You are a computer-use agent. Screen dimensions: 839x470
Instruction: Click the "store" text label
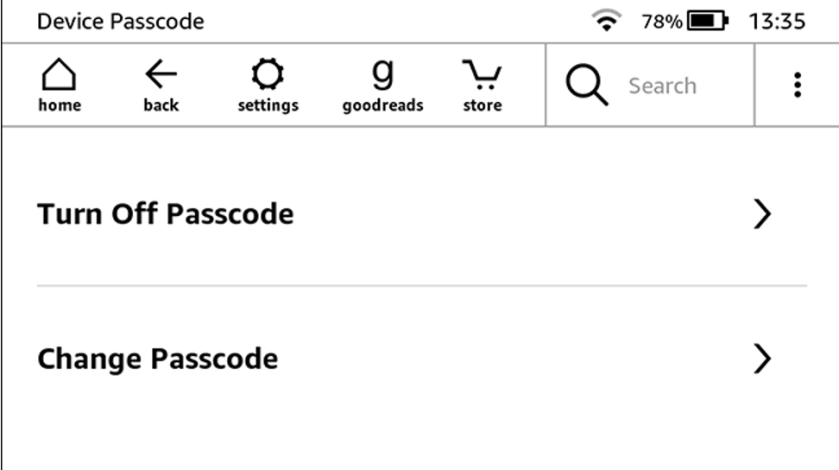click(x=482, y=106)
